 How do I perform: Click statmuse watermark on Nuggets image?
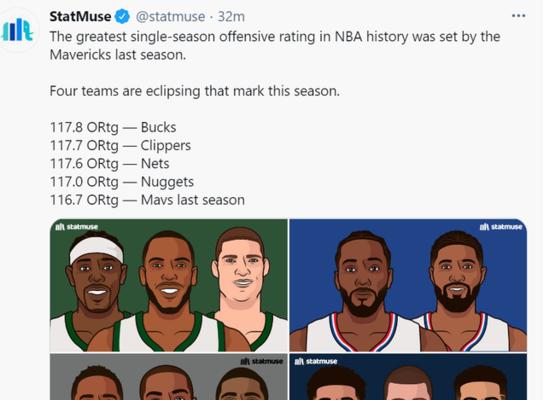pyautogui.click(x=316, y=361)
